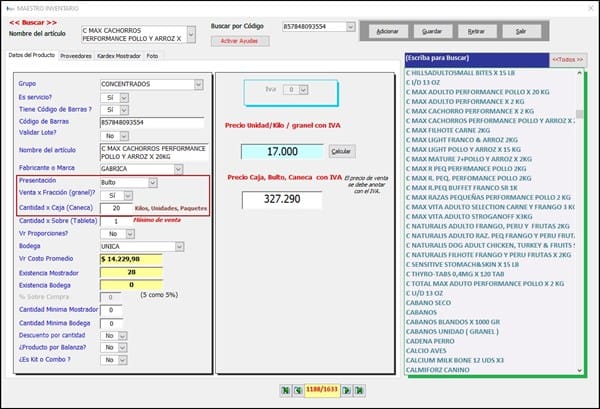Click the box price field showing 327.290
Image resolution: width=600 pixels, height=409 pixels.
coord(282,199)
